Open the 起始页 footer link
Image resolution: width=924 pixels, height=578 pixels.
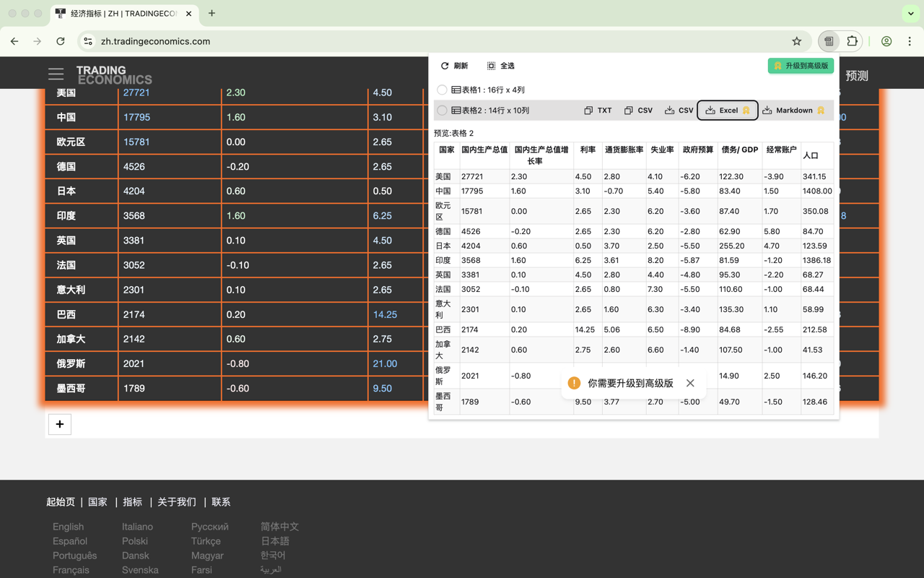click(x=61, y=501)
